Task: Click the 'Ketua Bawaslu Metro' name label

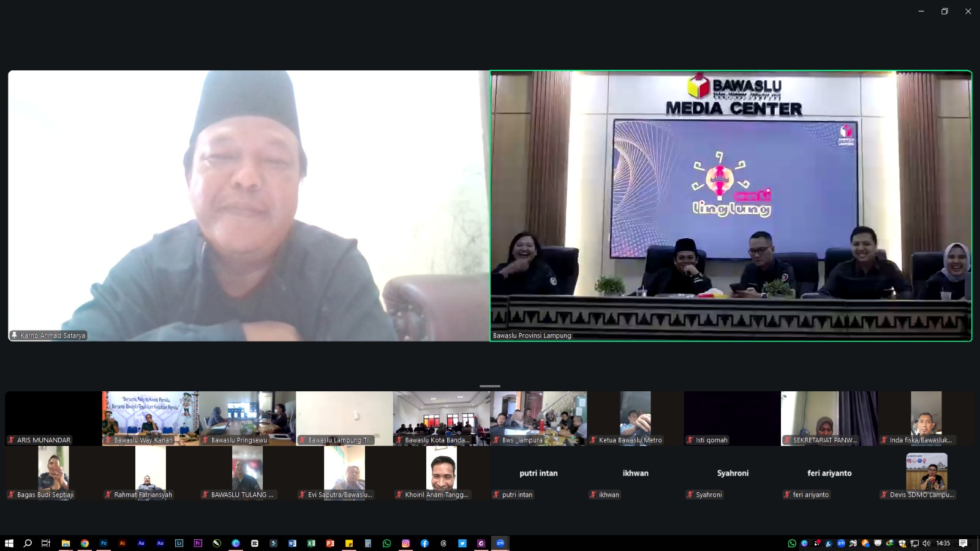Action: pyautogui.click(x=630, y=440)
